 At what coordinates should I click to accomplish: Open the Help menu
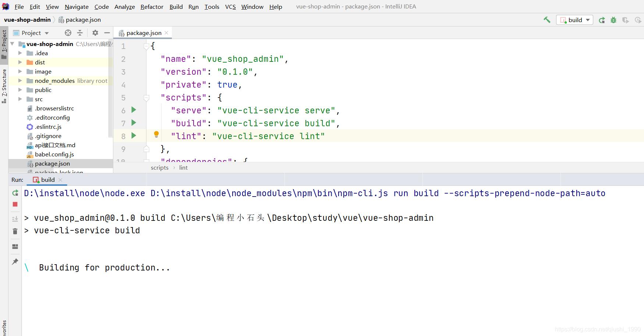pos(276,7)
